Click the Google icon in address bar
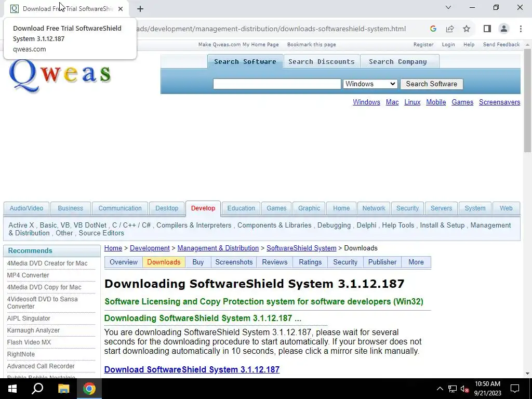Viewport: 532px width, 399px height. (x=433, y=29)
